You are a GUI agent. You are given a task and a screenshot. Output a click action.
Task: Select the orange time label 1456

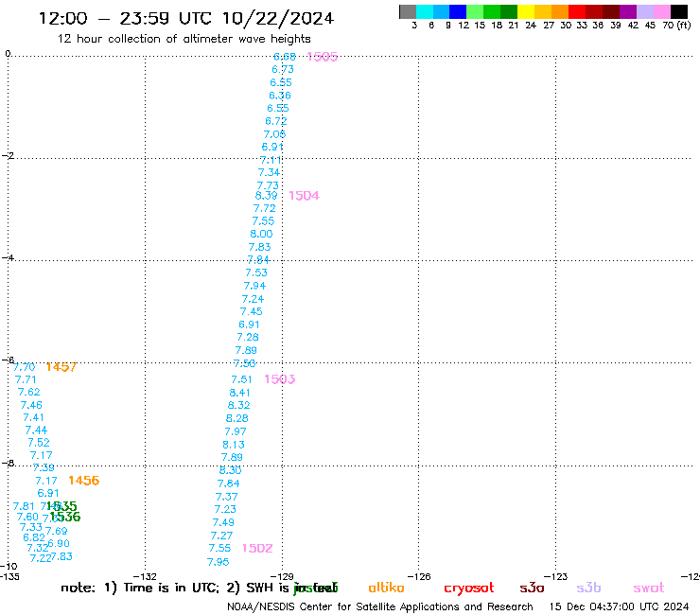84,481
